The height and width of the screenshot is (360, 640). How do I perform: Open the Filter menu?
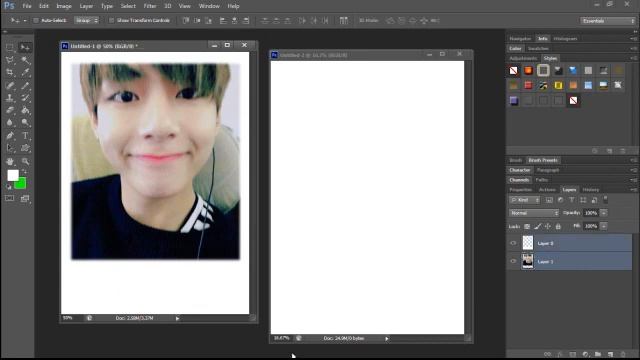[x=150, y=6]
